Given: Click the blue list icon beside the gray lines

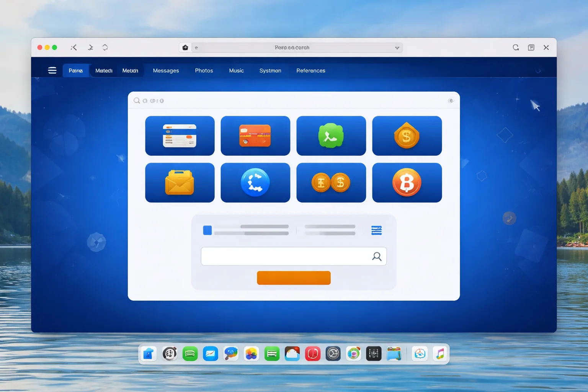Looking at the screenshot, I should point(376,230).
